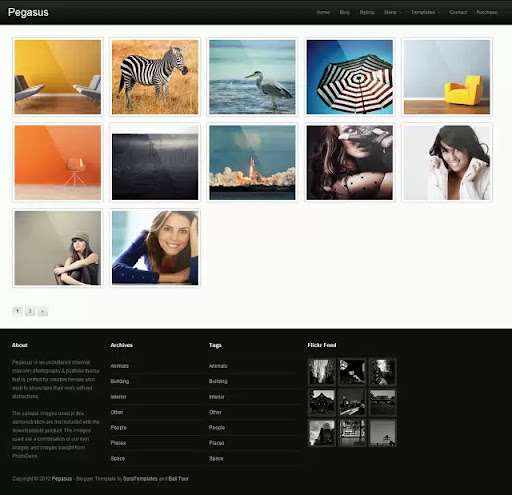Viewport: 512px width, 495px height.
Task: Open the Animals archive link
Action: pos(119,366)
